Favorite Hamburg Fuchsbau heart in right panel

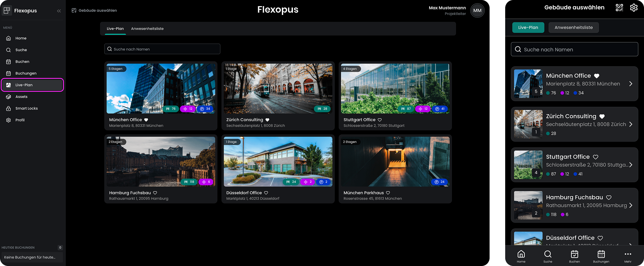[x=609, y=197]
